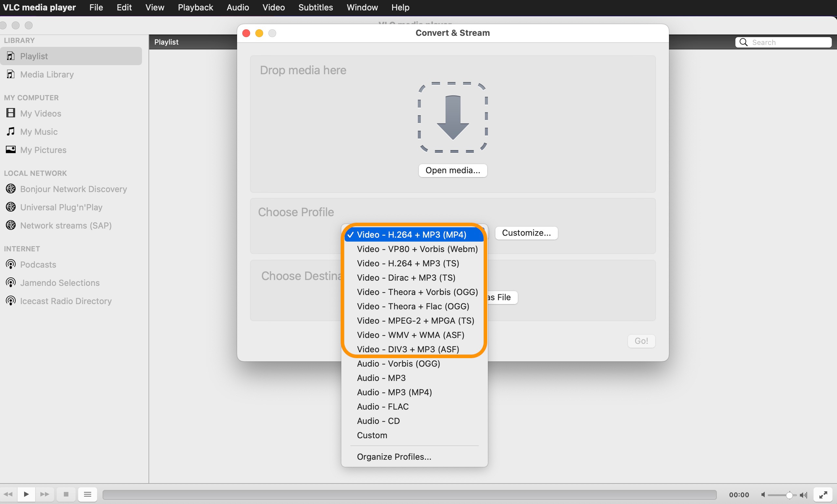The image size is (837, 504).
Task: Select Video - VP80 + Vorbis (Webm) profile
Action: (416, 249)
